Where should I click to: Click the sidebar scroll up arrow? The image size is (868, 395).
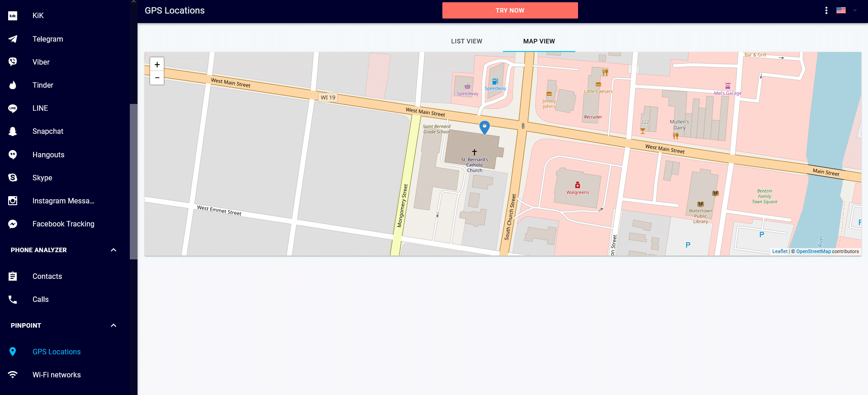pyautogui.click(x=133, y=2)
